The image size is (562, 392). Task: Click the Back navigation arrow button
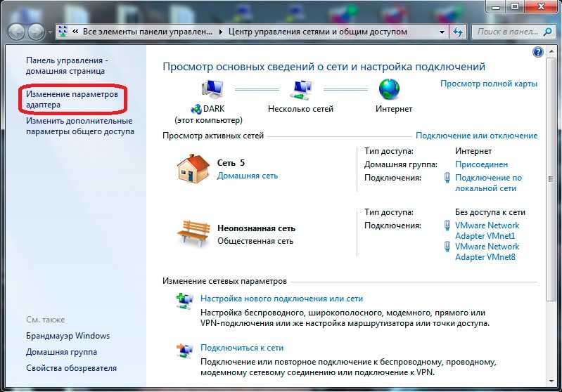tap(16, 32)
